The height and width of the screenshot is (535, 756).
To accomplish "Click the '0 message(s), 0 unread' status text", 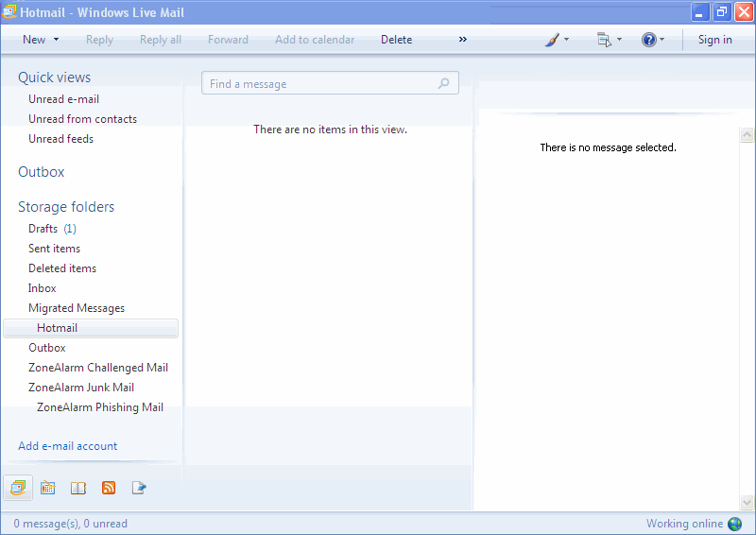I will point(70,524).
